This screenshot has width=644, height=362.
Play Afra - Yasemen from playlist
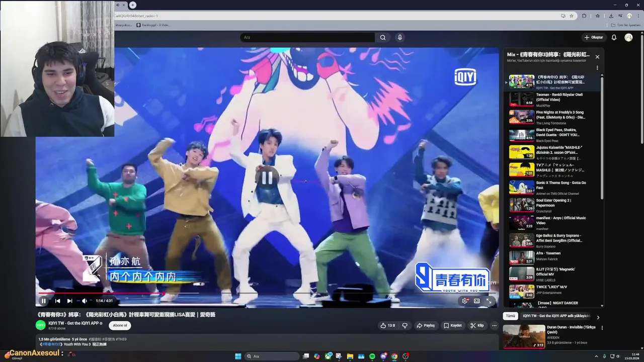[552, 257]
